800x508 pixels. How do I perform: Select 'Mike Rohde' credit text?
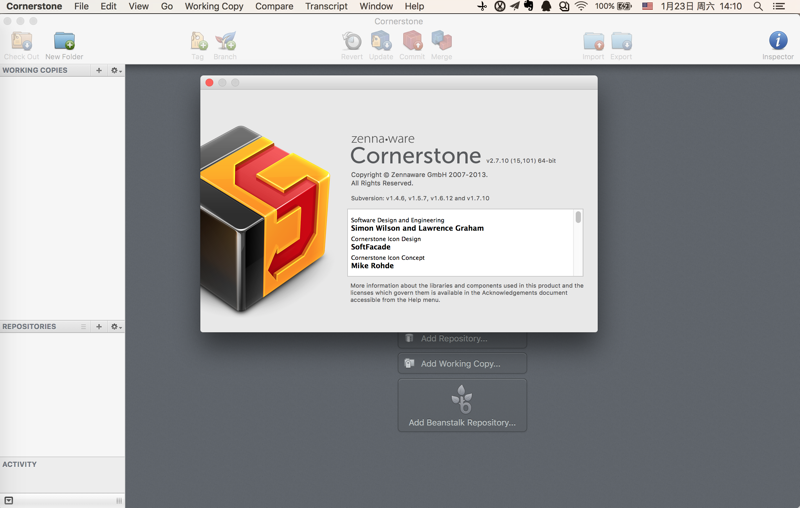[372, 266]
